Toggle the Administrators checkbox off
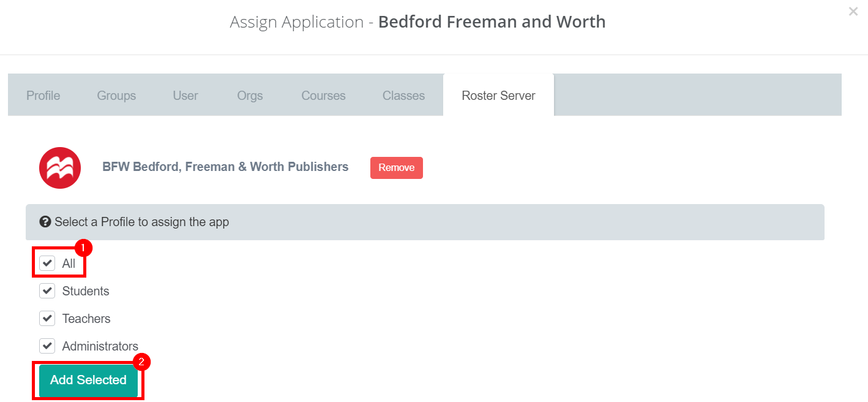 click(47, 346)
